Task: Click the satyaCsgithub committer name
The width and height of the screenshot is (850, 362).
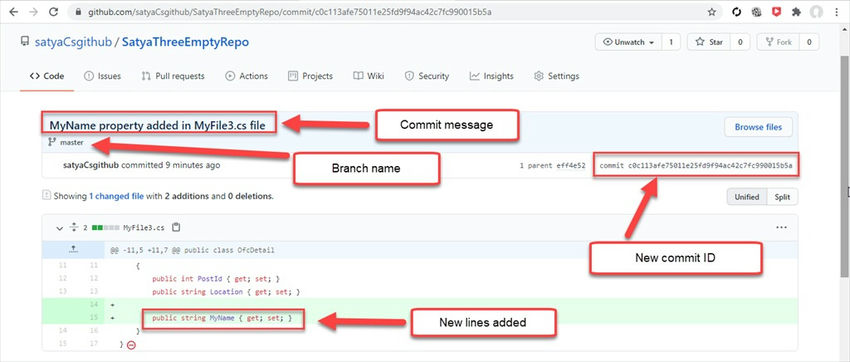Action: [x=91, y=165]
